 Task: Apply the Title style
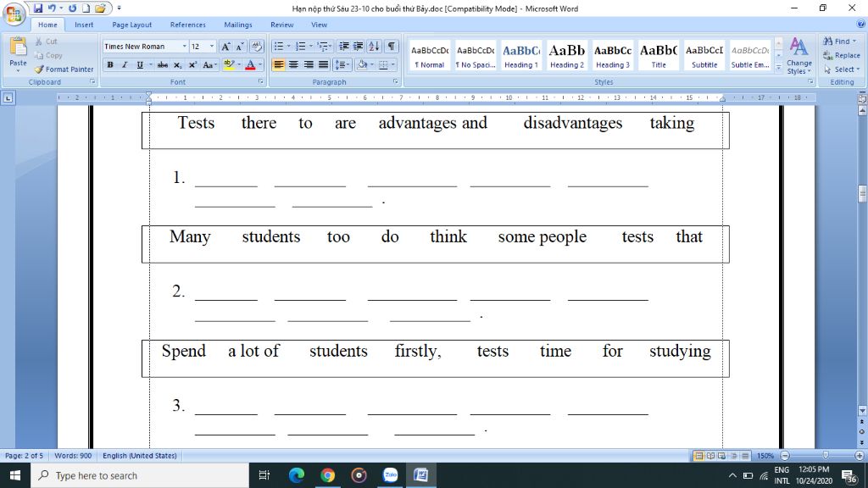(x=659, y=55)
